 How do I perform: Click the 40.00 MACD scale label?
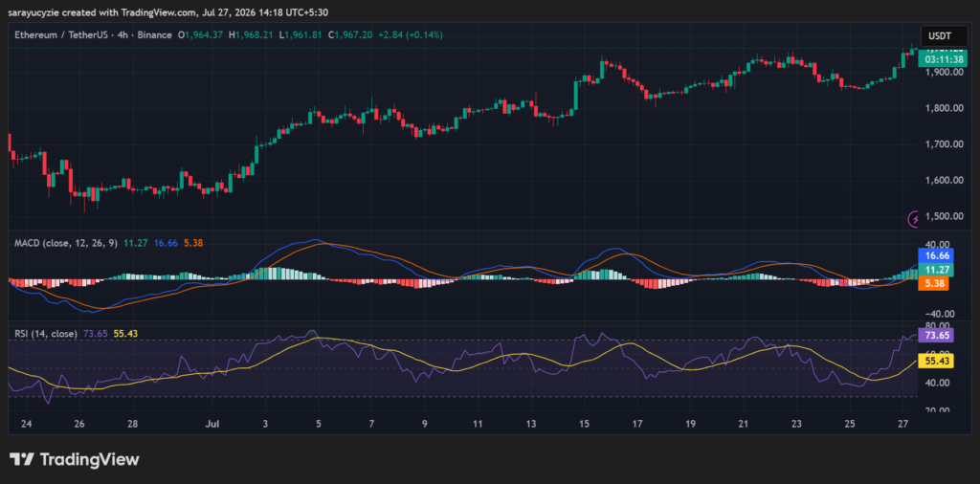point(938,244)
